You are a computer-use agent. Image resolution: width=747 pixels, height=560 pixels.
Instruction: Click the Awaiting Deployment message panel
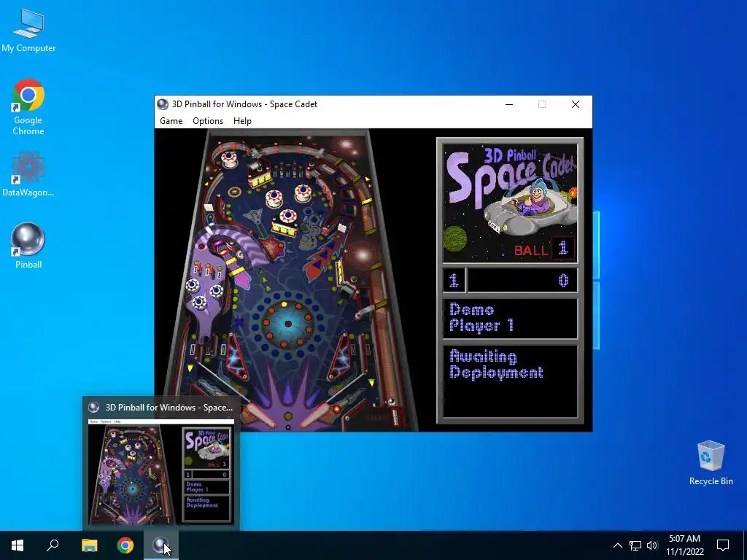[510, 381]
